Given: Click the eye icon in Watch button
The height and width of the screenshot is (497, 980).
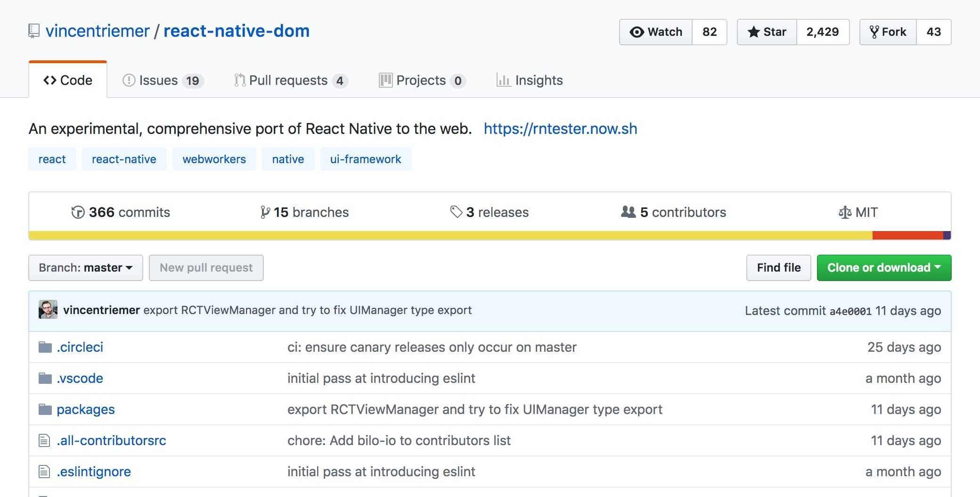Looking at the screenshot, I should click(x=637, y=32).
